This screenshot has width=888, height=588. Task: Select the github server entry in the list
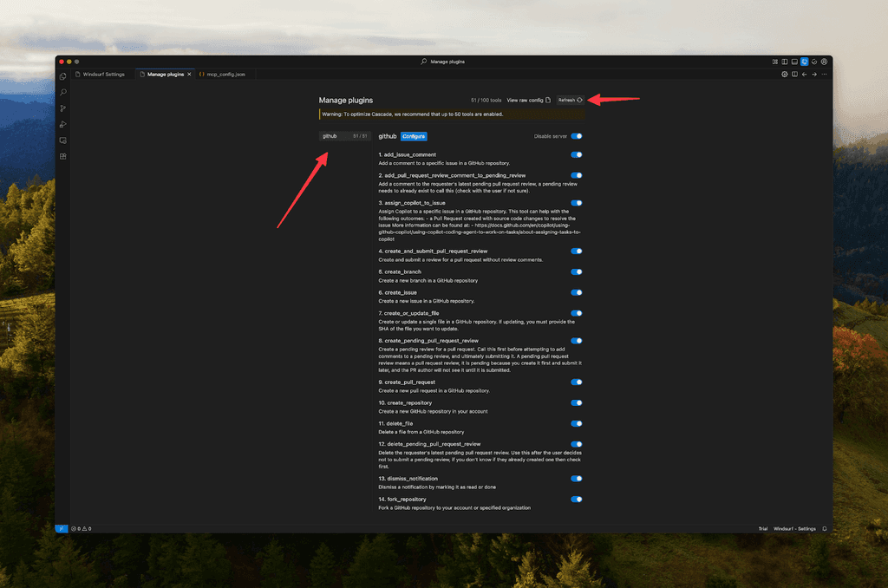345,136
